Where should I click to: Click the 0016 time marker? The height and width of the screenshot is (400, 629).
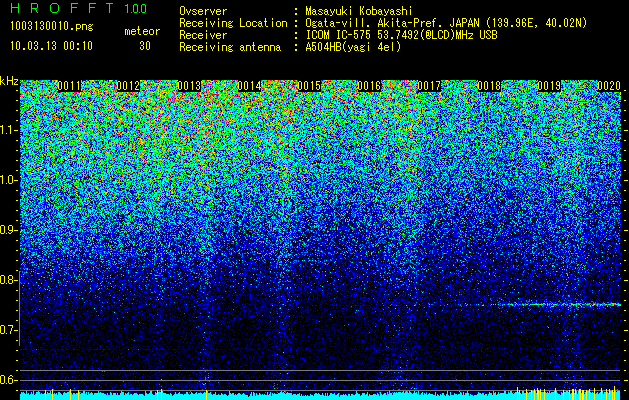click(369, 86)
